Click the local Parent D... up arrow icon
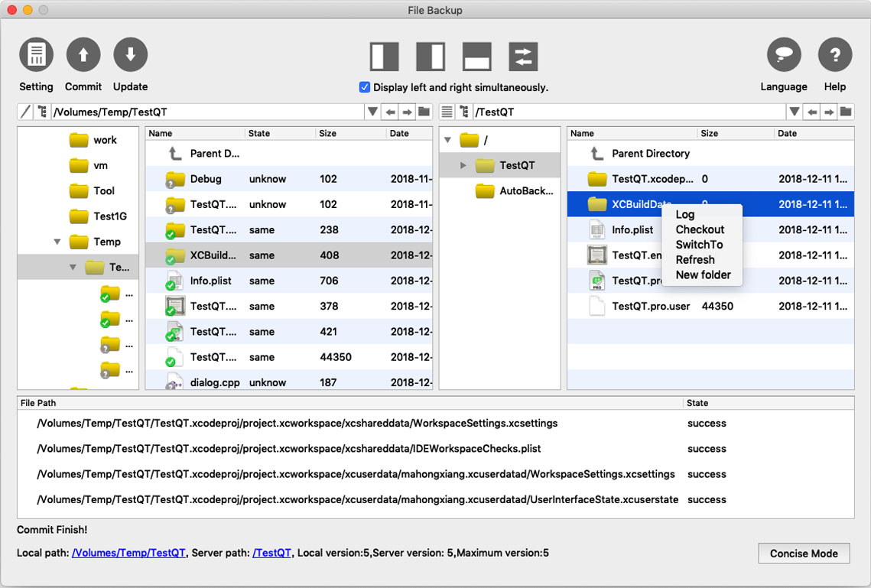 tap(175, 153)
